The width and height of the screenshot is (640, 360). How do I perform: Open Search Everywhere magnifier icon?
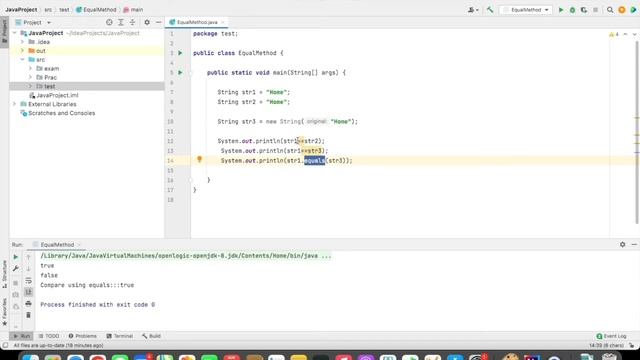610,10
